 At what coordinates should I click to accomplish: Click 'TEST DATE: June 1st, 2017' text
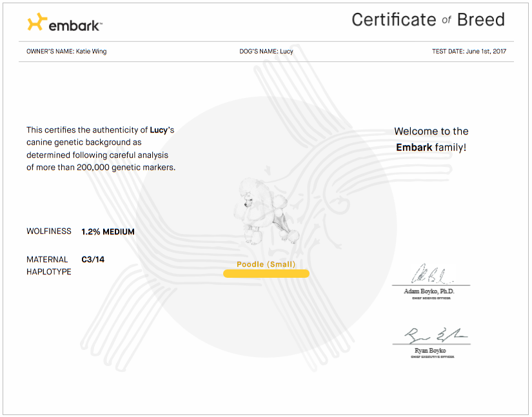[469, 51]
